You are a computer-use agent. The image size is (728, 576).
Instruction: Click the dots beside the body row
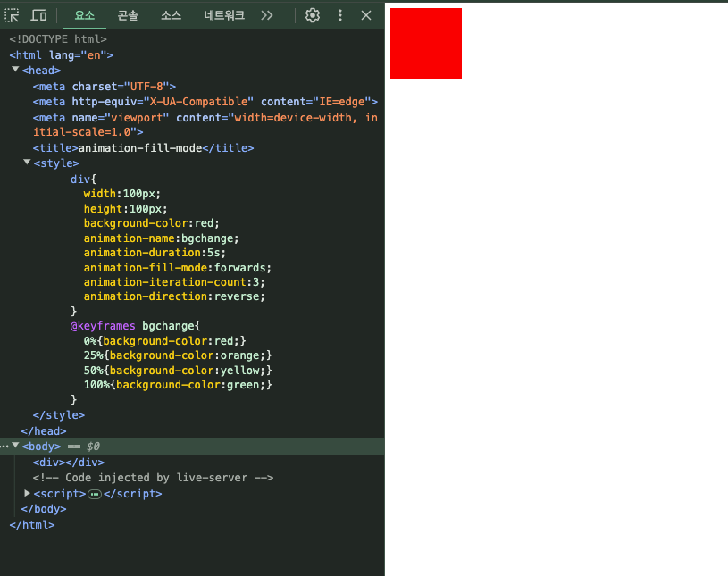(x=4, y=447)
